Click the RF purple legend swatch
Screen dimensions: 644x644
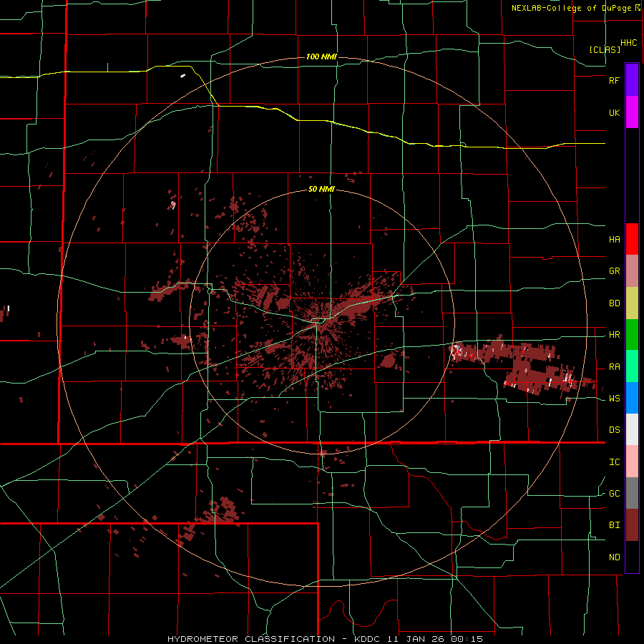(x=632, y=80)
